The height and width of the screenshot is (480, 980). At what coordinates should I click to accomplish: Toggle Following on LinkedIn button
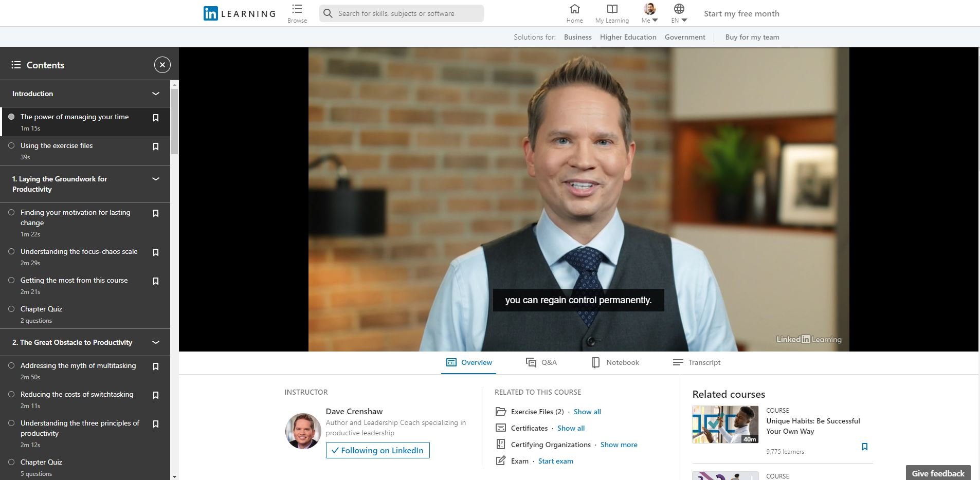(377, 450)
